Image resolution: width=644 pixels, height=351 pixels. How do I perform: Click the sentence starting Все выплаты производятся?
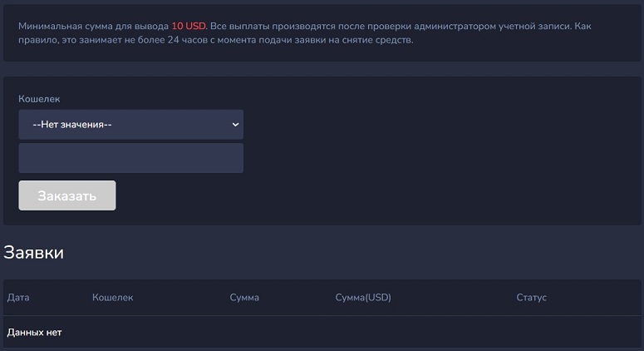click(x=332, y=26)
